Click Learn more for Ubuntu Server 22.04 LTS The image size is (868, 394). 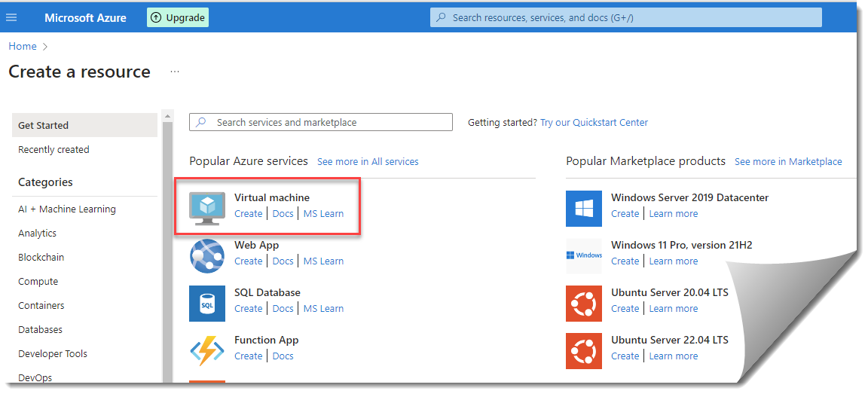click(673, 356)
